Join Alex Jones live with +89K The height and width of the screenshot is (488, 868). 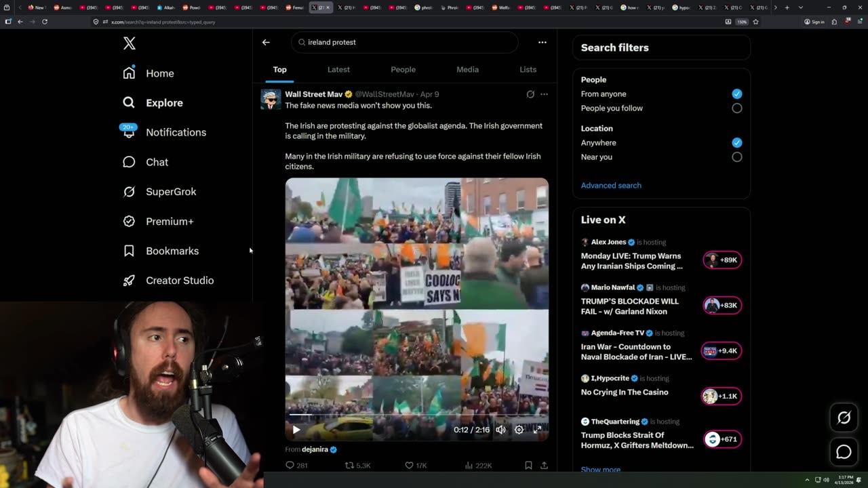click(722, 260)
